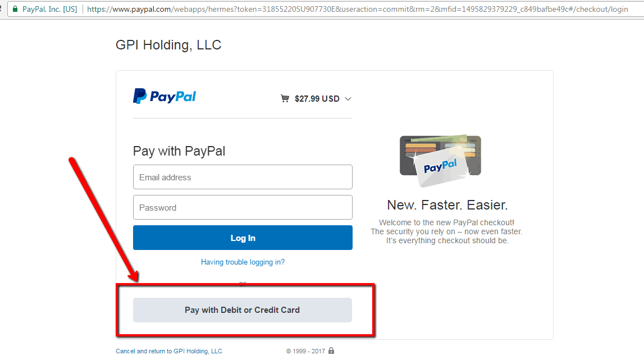
Task: Click the Pay with PayPal heading
Action: (x=179, y=151)
